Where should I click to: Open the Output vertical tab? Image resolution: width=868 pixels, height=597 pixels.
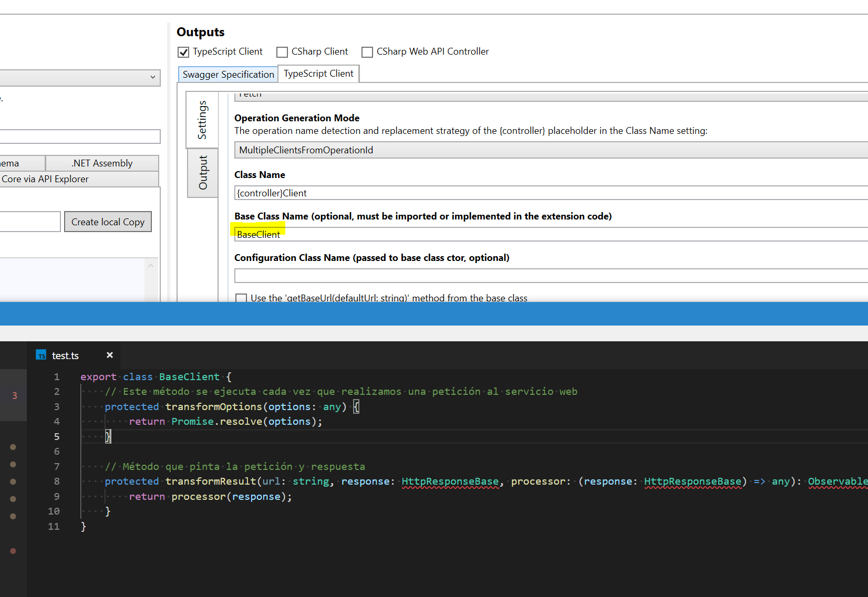coord(203,173)
